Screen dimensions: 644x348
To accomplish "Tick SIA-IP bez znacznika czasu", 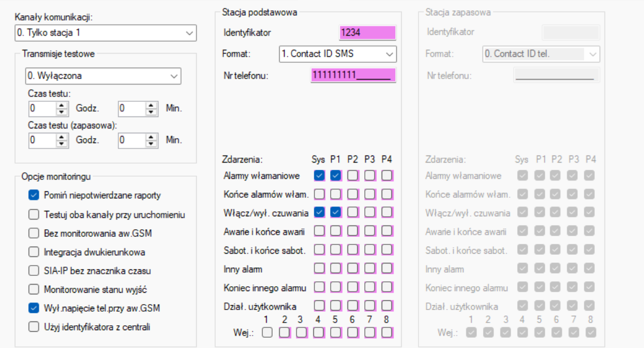I will (x=34, y=271).
